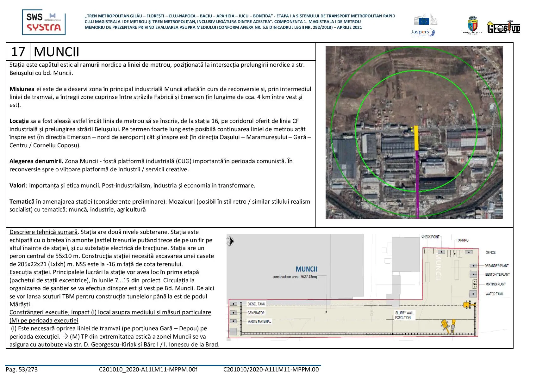Click the yellow station marker on aerial map
This screenshot has height=392, width=555.
pyautogui.click(x=416, y=138)
